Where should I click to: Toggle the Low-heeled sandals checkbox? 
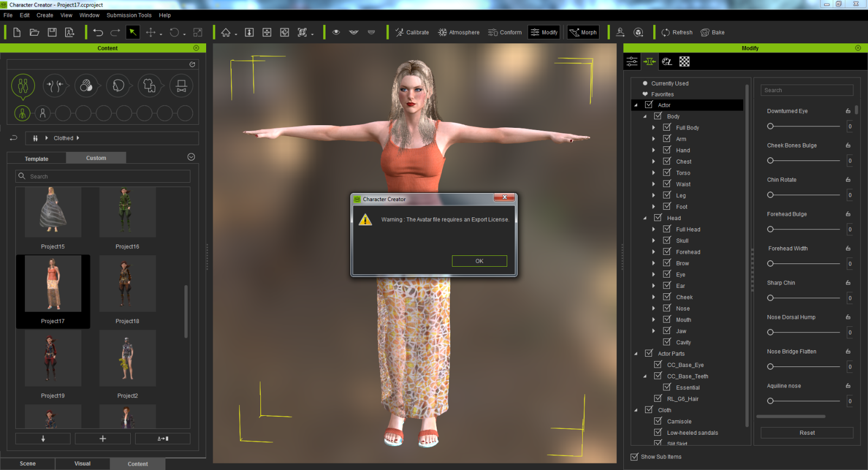(x=658, y=432)
